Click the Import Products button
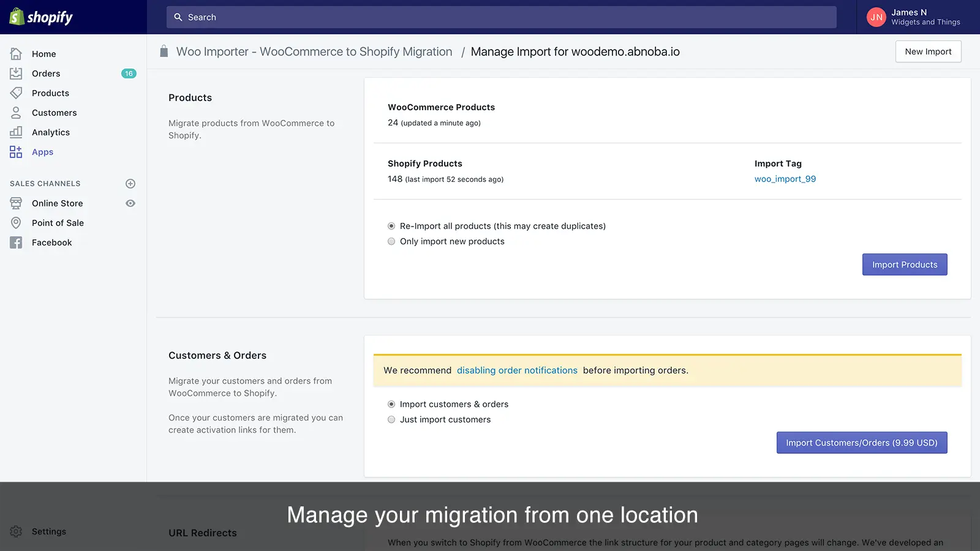This screenshot has width=980, height=551. (905, 264)
